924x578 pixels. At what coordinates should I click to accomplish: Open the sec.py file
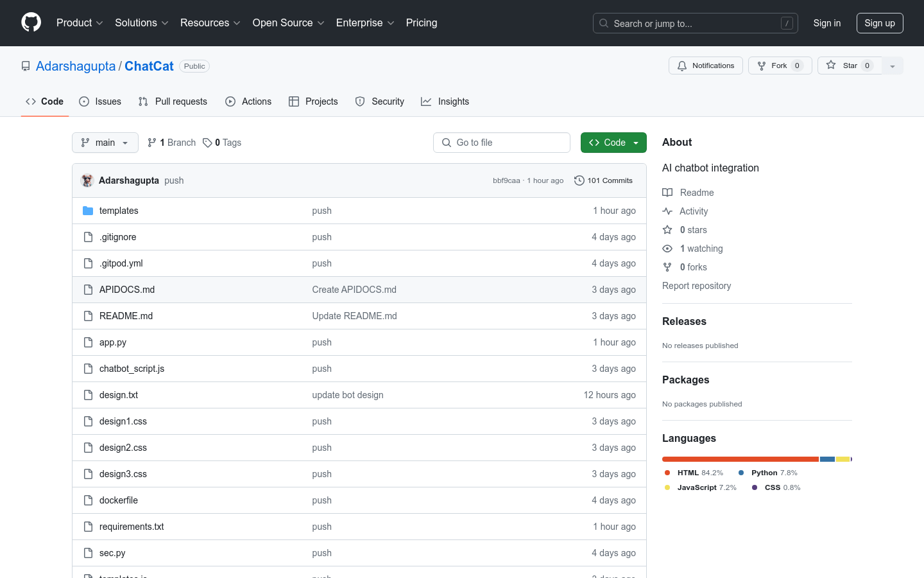tap(112, 553)
